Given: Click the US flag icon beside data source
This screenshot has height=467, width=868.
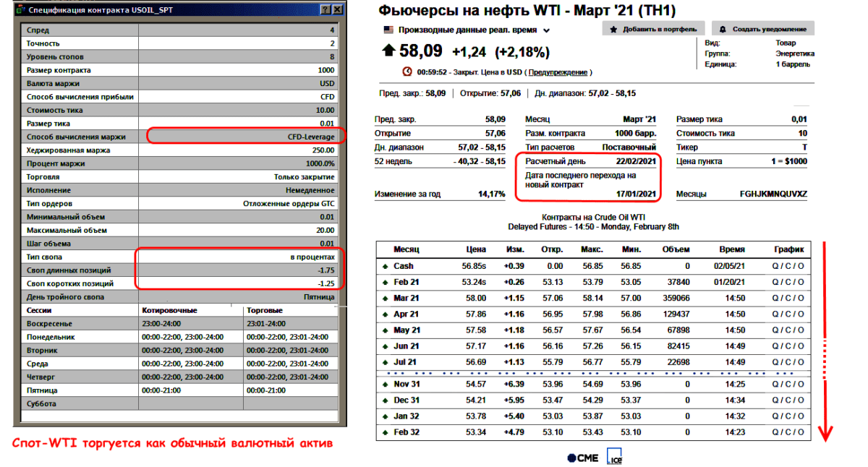Looking at the screenshot, I should [388, 30].
